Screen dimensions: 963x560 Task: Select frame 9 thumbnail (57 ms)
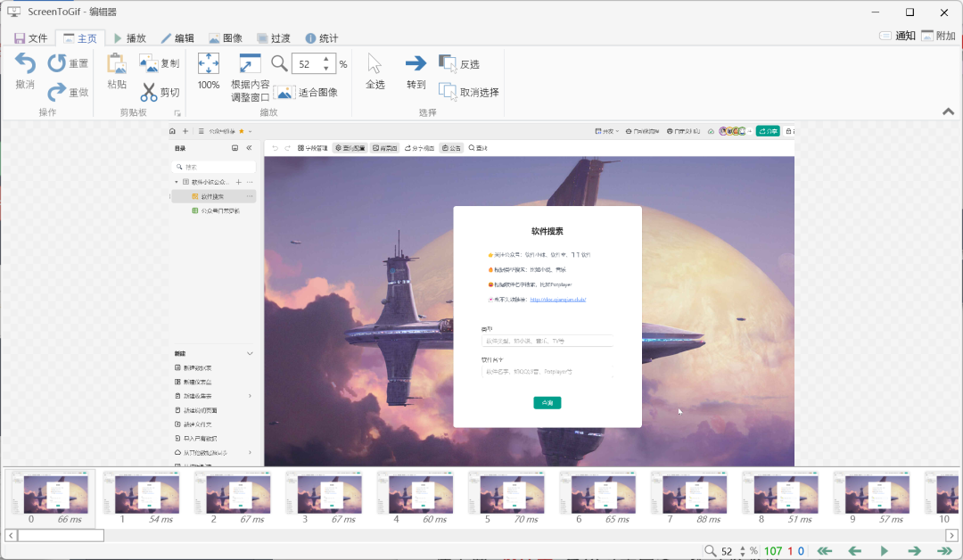[873, 498]
